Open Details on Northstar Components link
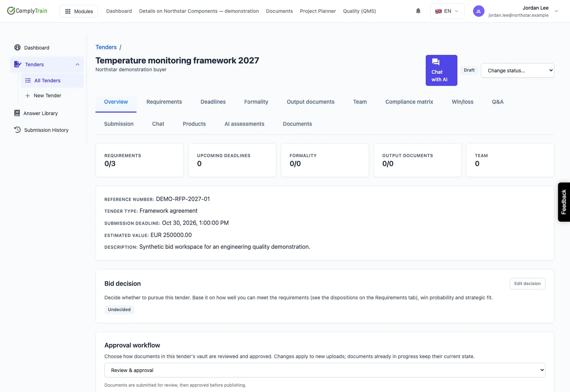Image resolution: width=570 pixels, height=392 pixels. 199,11
